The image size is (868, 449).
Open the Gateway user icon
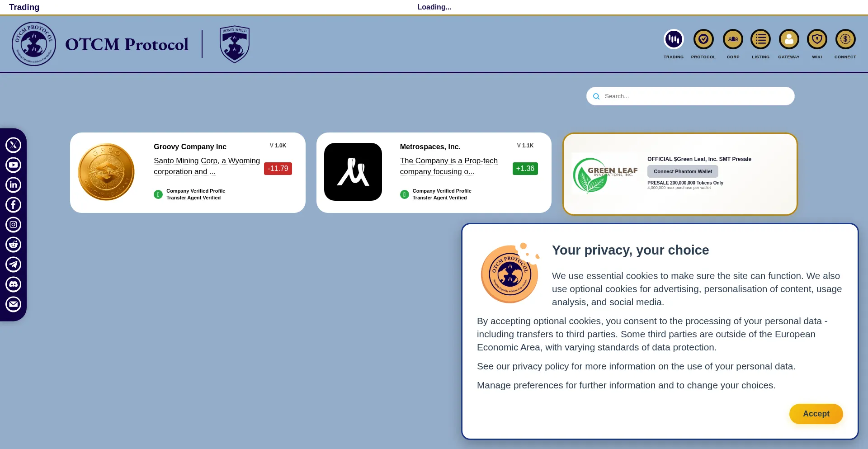pos(789,39)
